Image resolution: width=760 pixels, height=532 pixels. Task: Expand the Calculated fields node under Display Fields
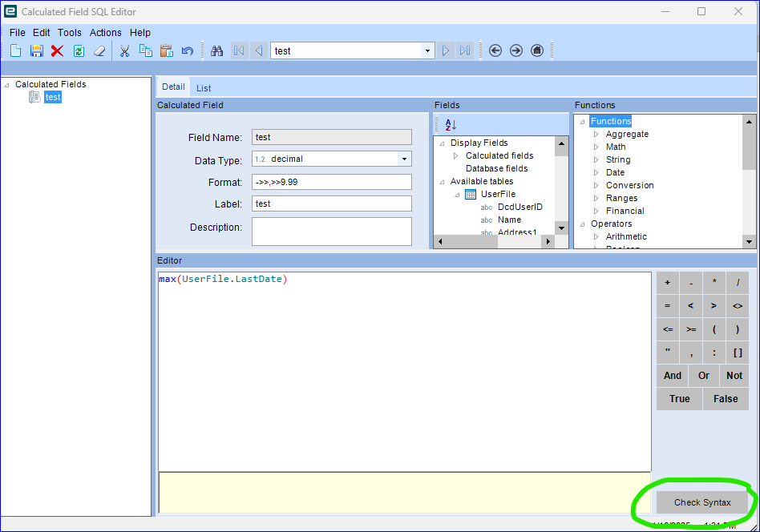[455, 155]
